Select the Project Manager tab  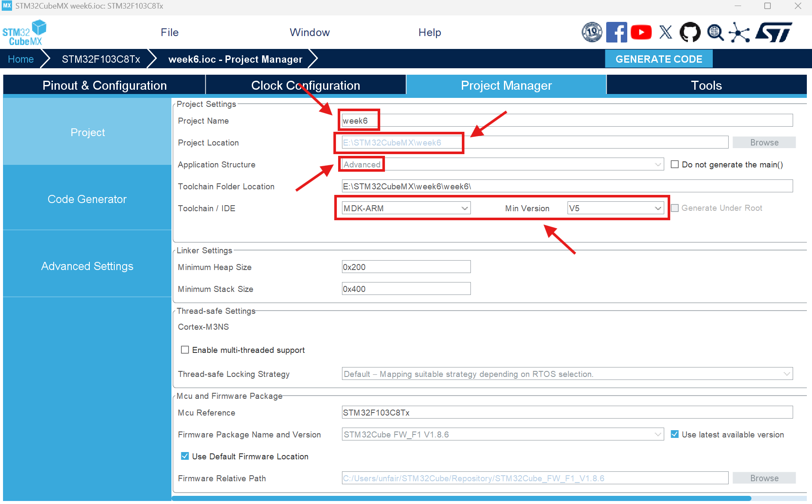click(506, 85)
